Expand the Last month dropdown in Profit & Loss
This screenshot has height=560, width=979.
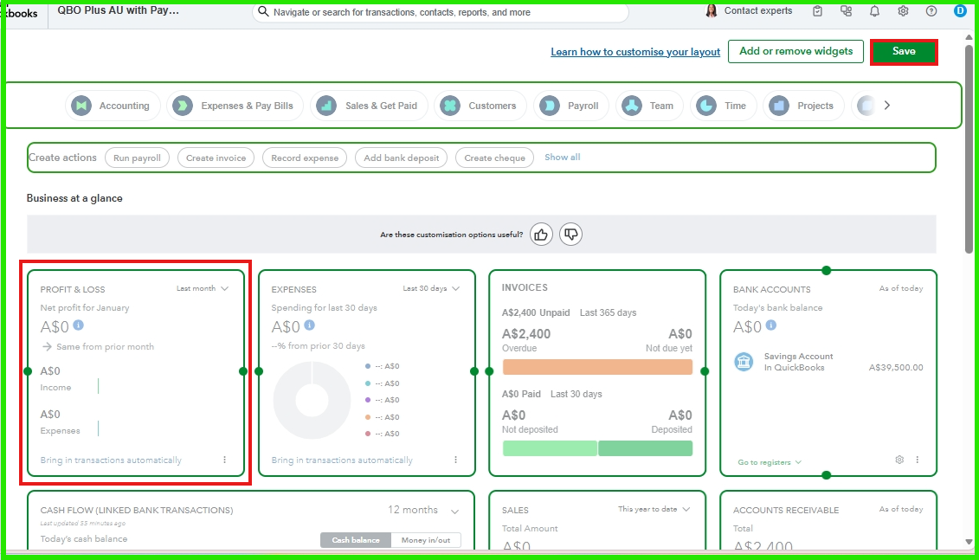point(203,288)
